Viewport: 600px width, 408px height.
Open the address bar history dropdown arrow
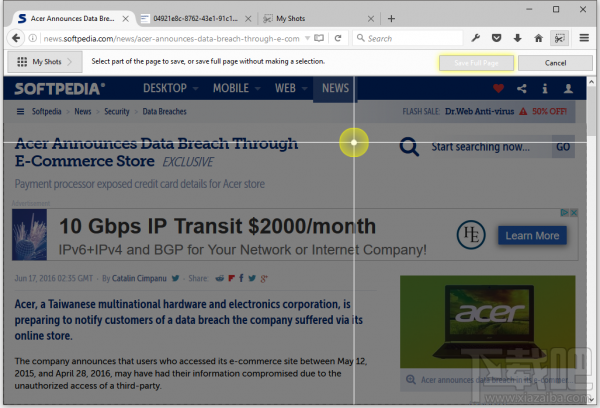[x=307, y=38]
